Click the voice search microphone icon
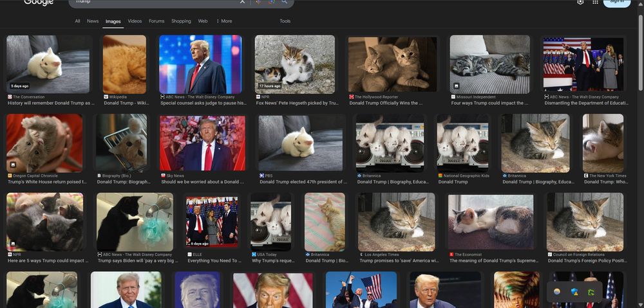 [258, 2]
